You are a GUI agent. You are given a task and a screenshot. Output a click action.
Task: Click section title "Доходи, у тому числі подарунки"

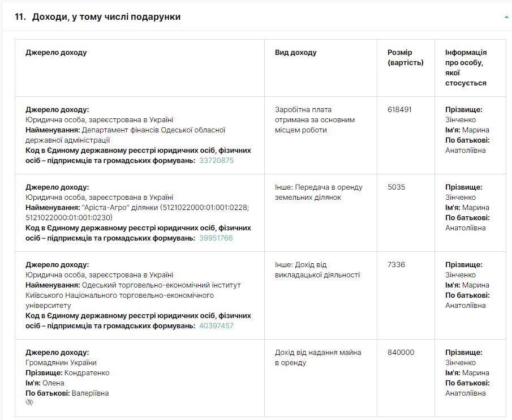tap(106, 17)
